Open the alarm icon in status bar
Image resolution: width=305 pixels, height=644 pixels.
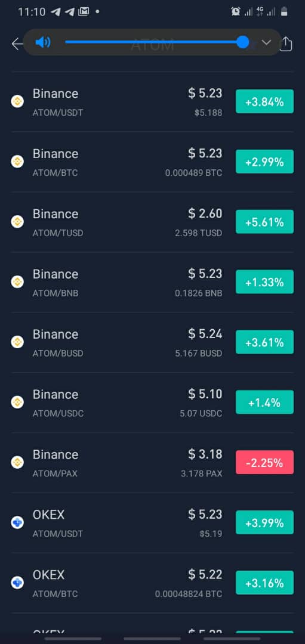point(236,12)
